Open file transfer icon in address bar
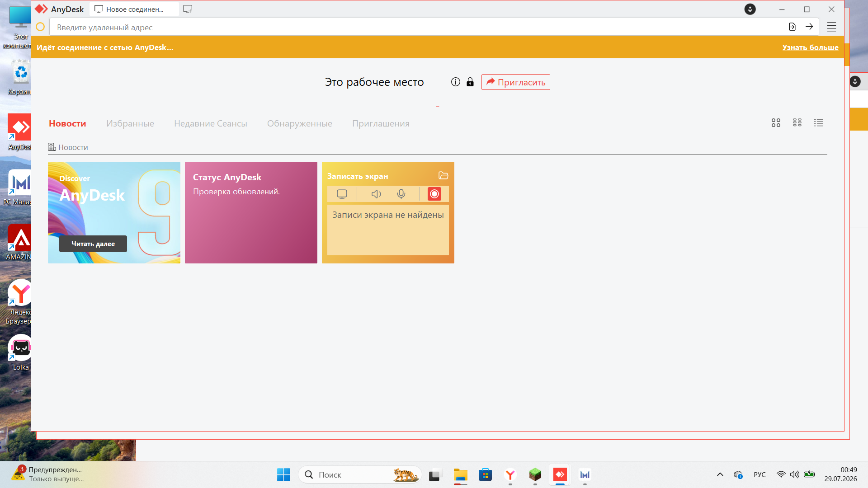The height and width of the screenshot is (488, 868). pos(792,27)
